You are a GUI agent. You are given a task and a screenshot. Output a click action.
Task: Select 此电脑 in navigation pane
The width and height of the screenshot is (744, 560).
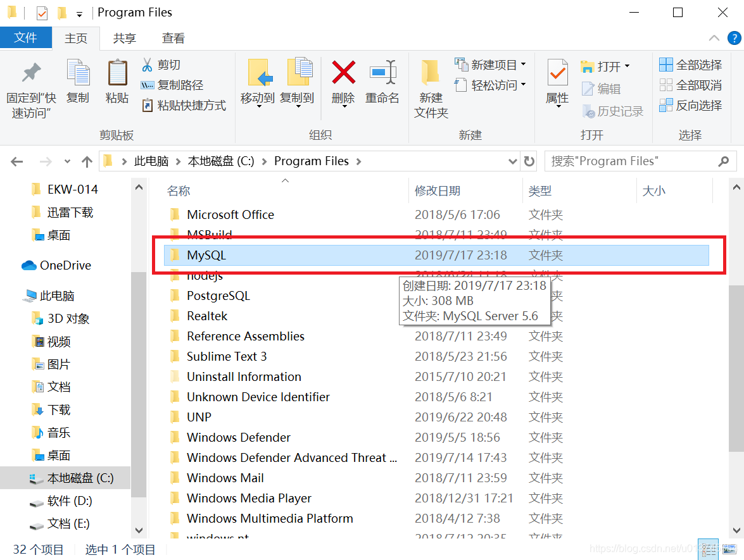tap(48, 296)
